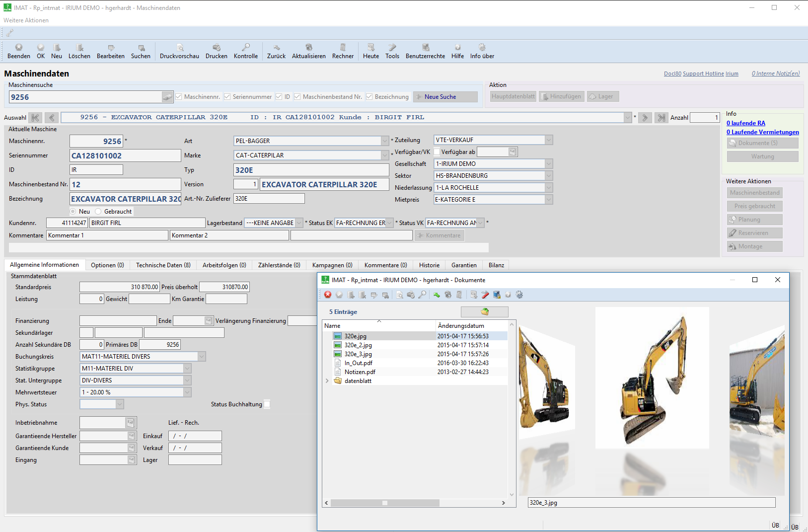Open Benutzerrechte user rights

click(x=425, y=51)
